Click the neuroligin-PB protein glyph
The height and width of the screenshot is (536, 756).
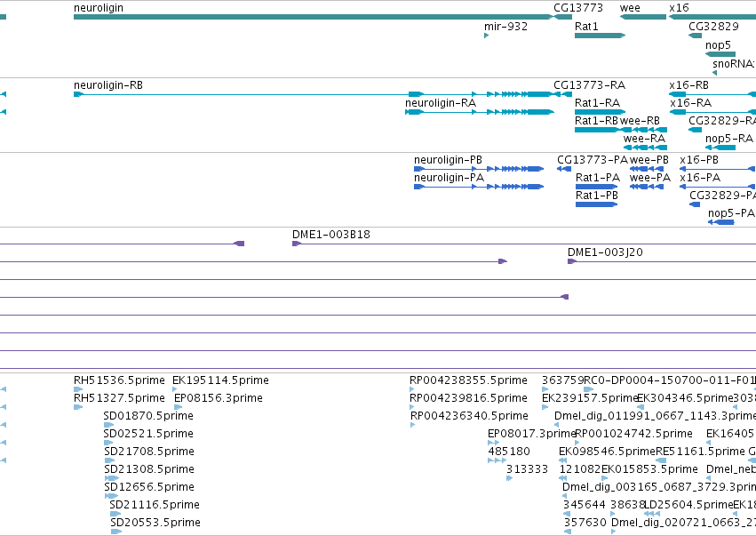click(479, 169)
